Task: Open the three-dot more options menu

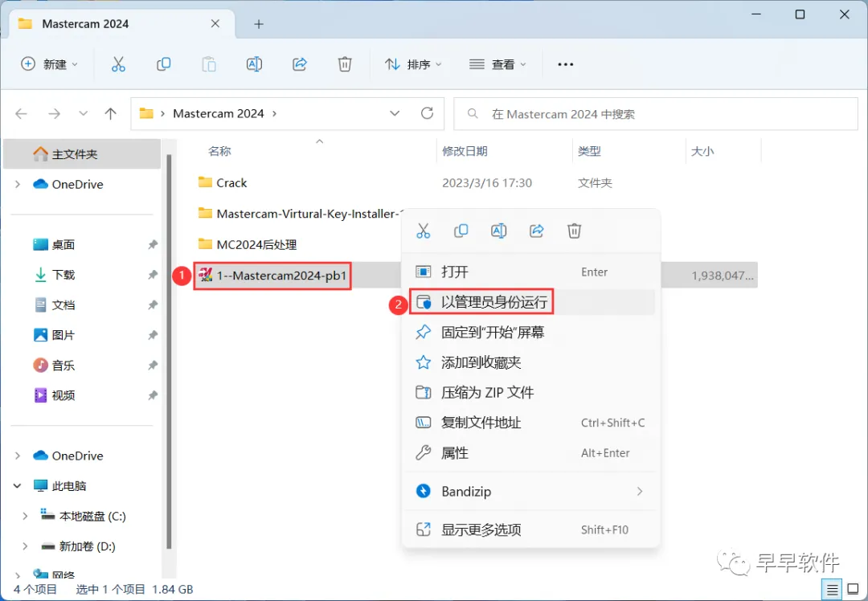Action: click(x=565, y=64)
